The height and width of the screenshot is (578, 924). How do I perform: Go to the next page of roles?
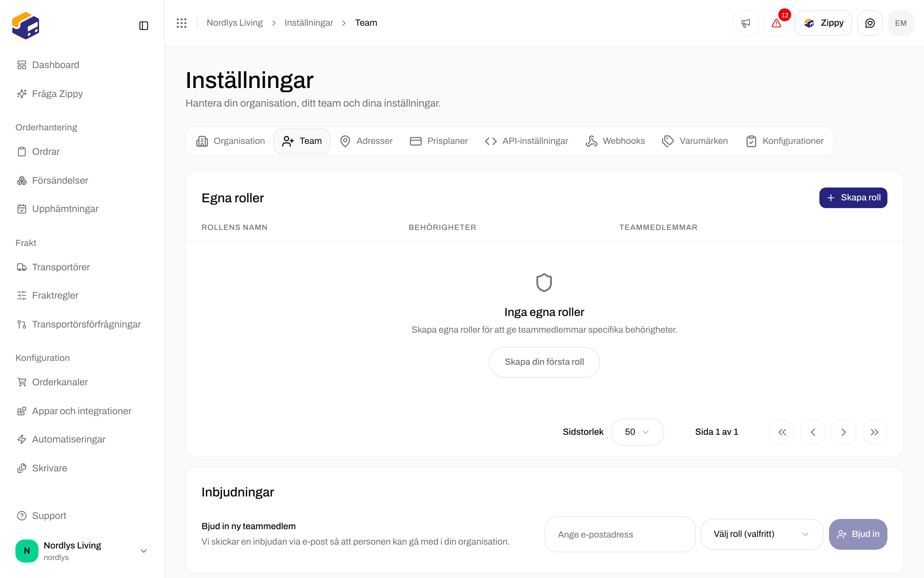tap(843, 432)
